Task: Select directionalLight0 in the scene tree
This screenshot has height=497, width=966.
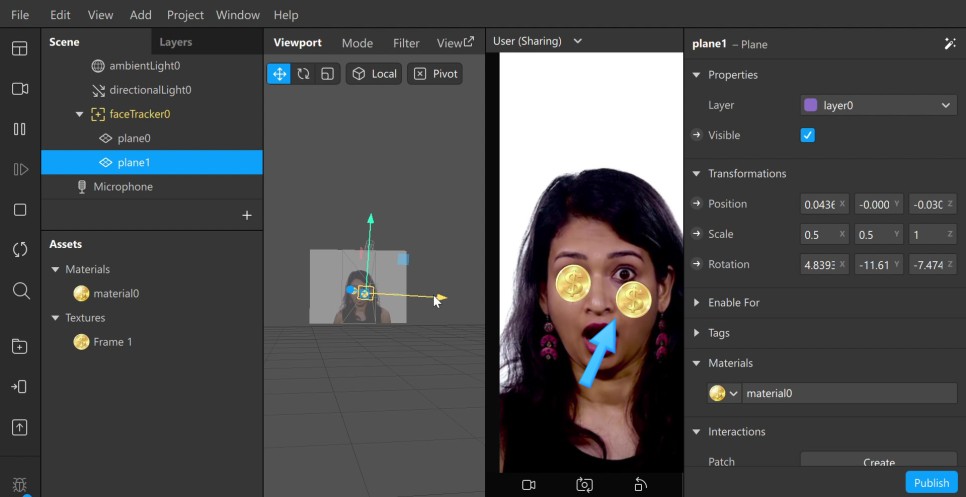Action: 152,90
